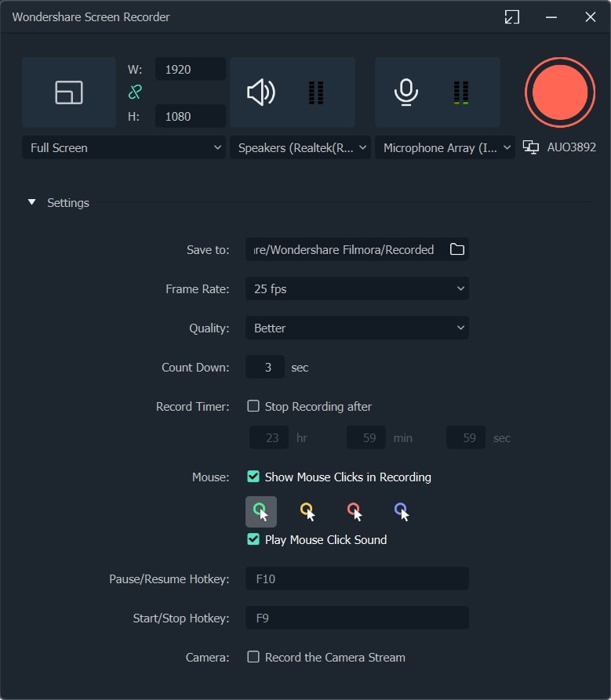Choose green mouse click cursor color
Screen dimensions: 611x700
[x=261, y=512]
